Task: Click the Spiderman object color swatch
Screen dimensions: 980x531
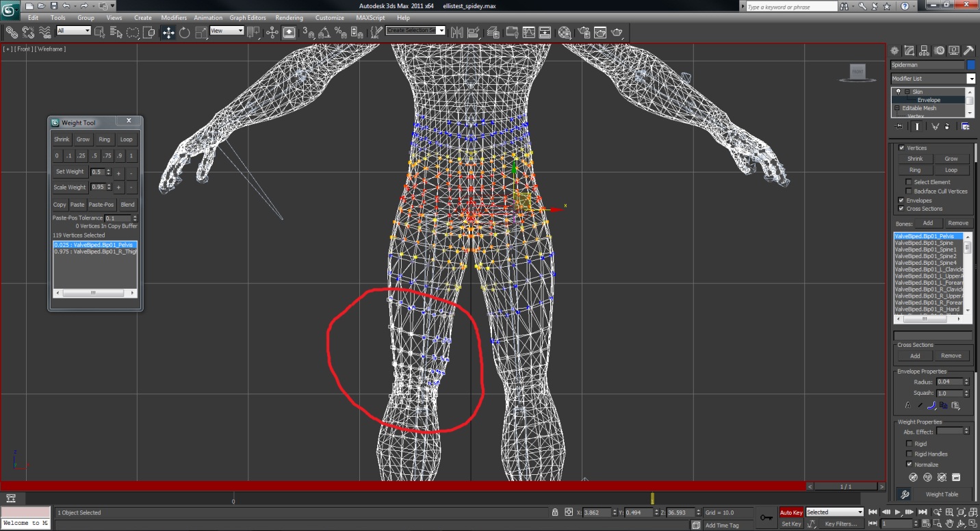Action: pos(970,65)
